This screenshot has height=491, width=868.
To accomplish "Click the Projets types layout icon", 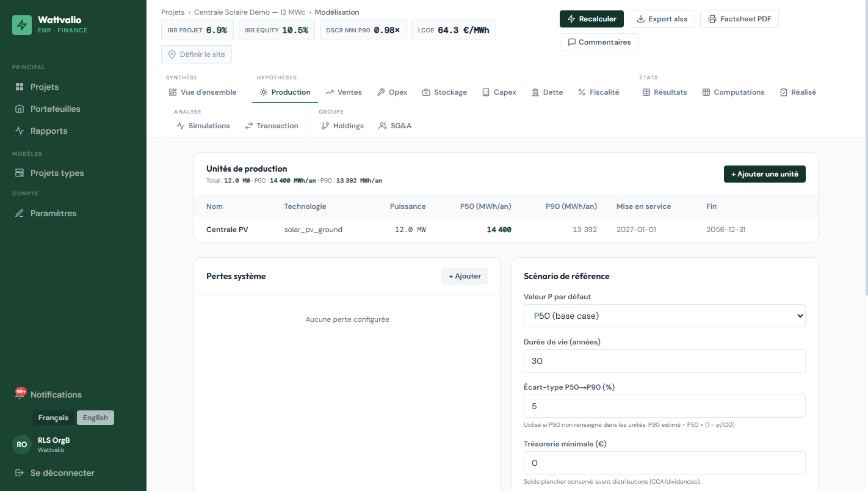I will (x=20, y=173).
